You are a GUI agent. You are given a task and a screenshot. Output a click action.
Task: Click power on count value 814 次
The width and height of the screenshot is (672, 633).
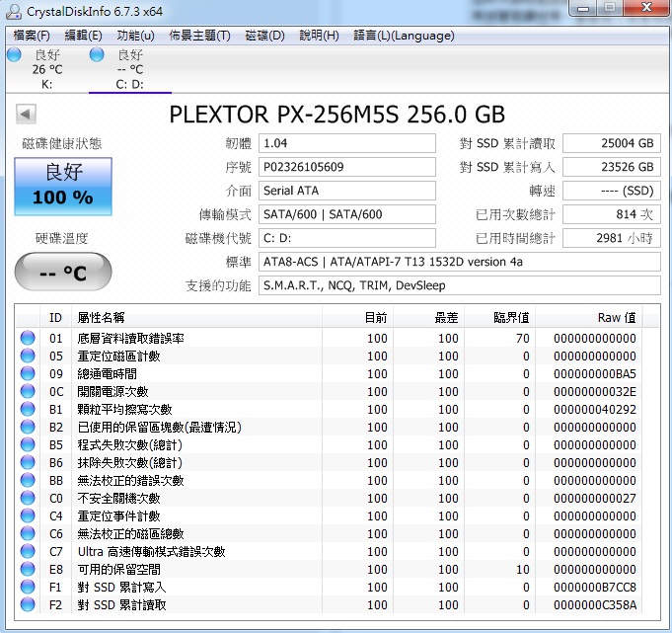[x=612, y=214]
